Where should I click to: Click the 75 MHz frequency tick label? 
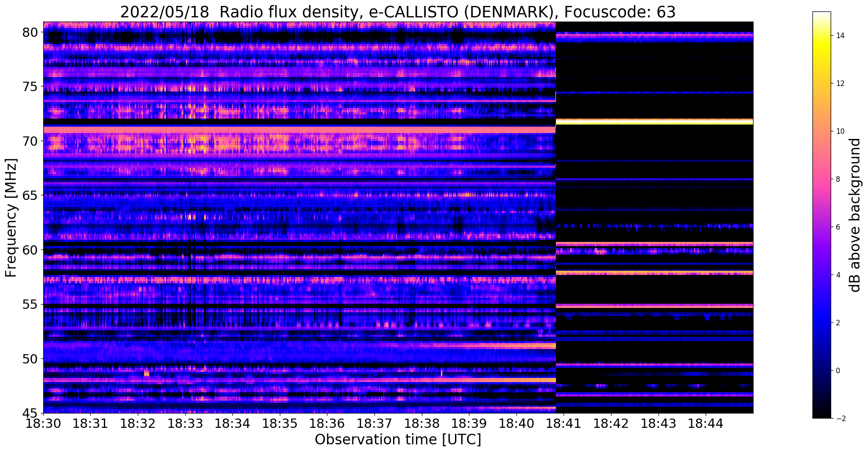pos(31,86)
